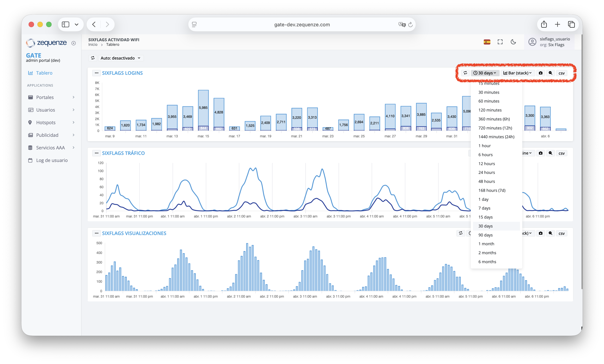Select 90 days from the time range list
The height and width of the screenshot is (364, 604).
pos(485,235)
